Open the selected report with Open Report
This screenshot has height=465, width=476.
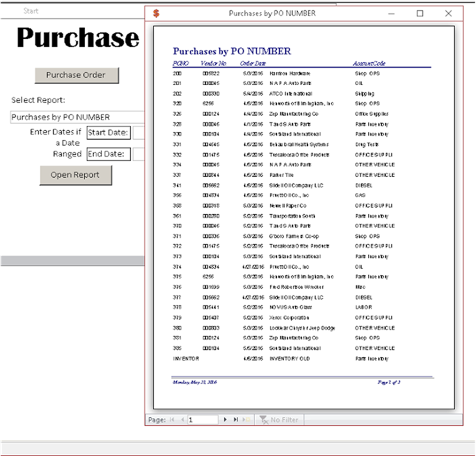[x=76, y=175]
